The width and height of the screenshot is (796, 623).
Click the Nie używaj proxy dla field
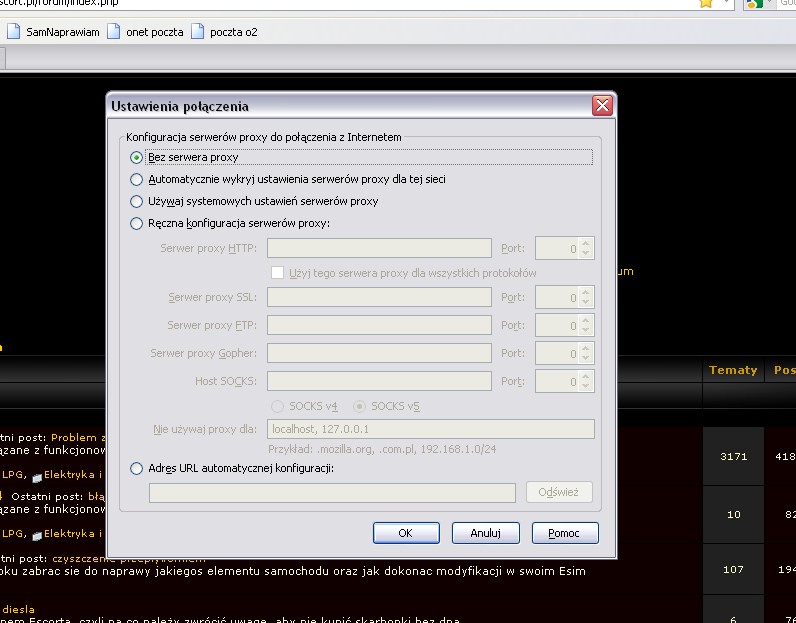[x=430, y=429]
